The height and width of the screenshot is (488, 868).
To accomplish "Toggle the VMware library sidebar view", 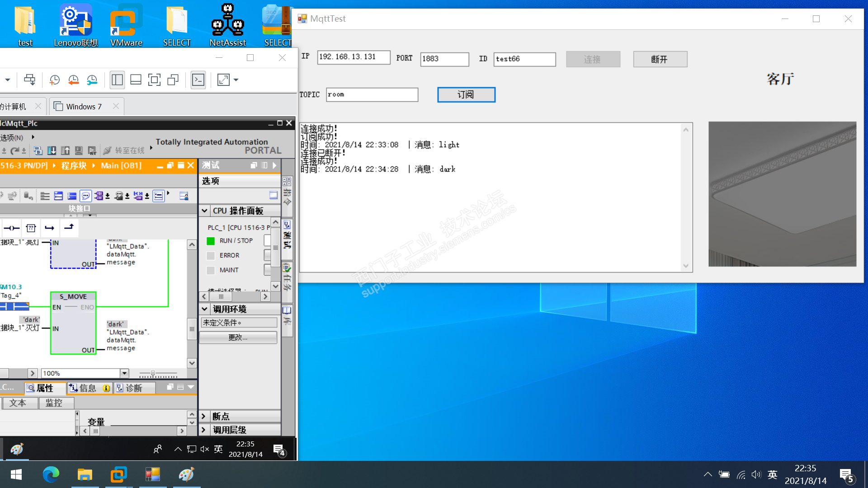I will coord(117,80).
